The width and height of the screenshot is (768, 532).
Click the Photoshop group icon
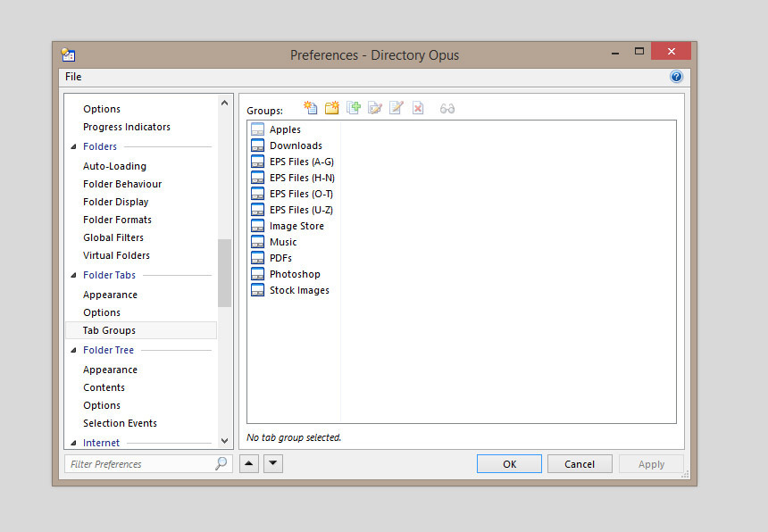tap(257, 274)
